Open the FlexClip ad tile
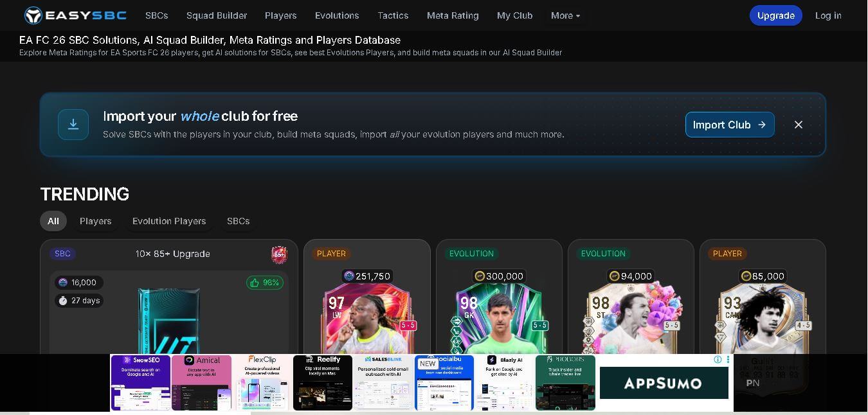Image resolution: width=868 pixels, height=415 pixels. (x=262, y=383)
